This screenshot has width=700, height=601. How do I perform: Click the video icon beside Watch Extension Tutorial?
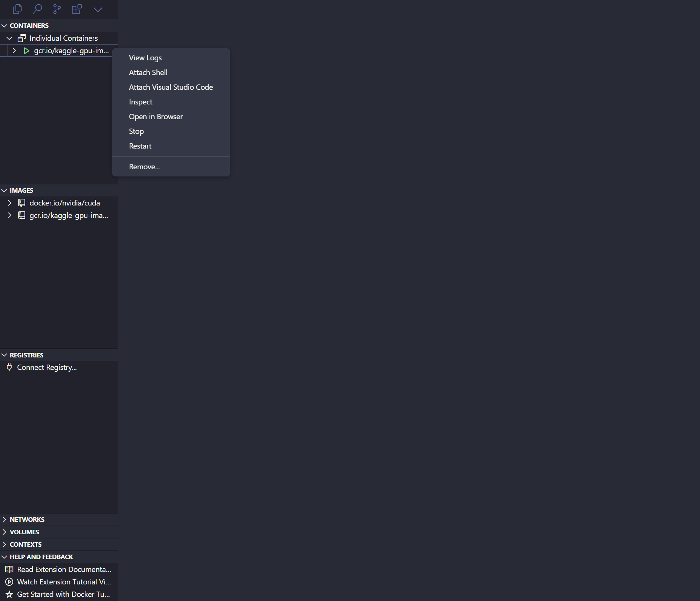tap(9, 582)
